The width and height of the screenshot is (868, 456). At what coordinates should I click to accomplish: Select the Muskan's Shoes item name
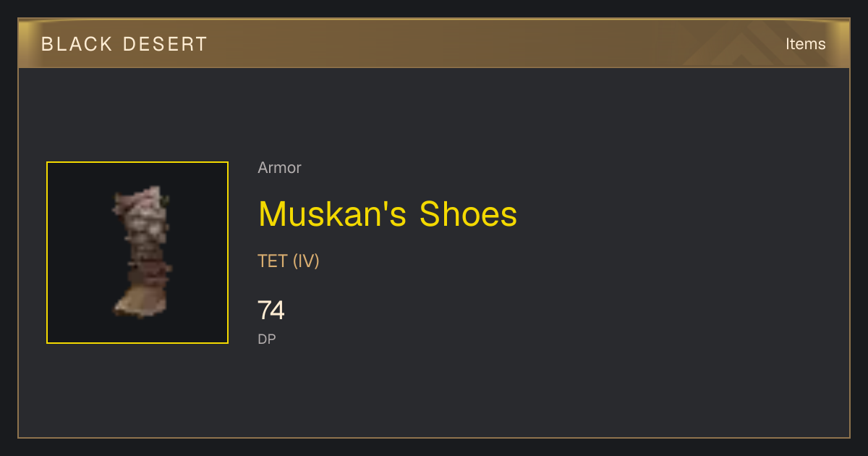(x=388, y=214)
